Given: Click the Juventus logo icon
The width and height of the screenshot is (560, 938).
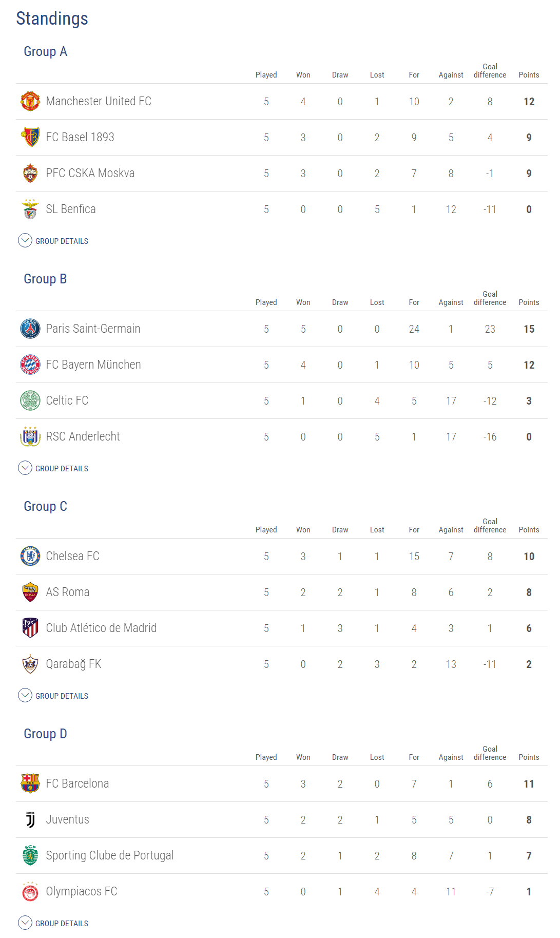Looking at the screenshot, I should click(x=30, y=819).
